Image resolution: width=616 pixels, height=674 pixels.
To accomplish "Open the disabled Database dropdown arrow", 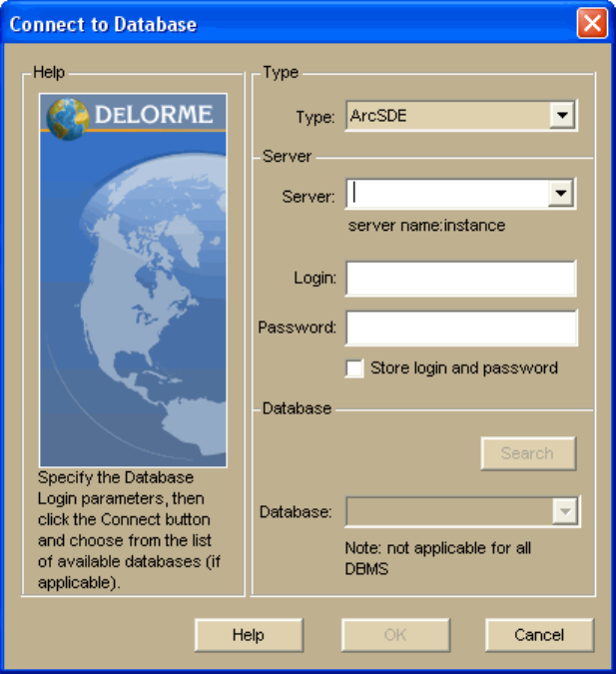I will 565,511.
